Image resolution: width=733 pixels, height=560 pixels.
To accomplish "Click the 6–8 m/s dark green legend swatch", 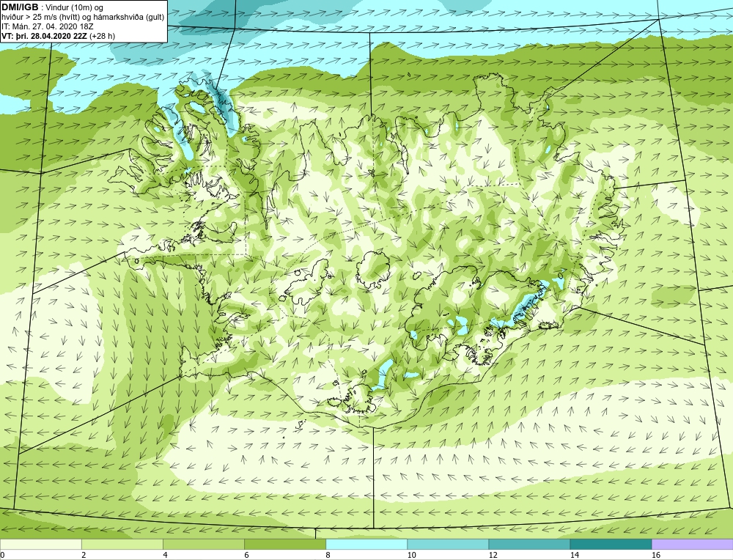I will point(285,544).
